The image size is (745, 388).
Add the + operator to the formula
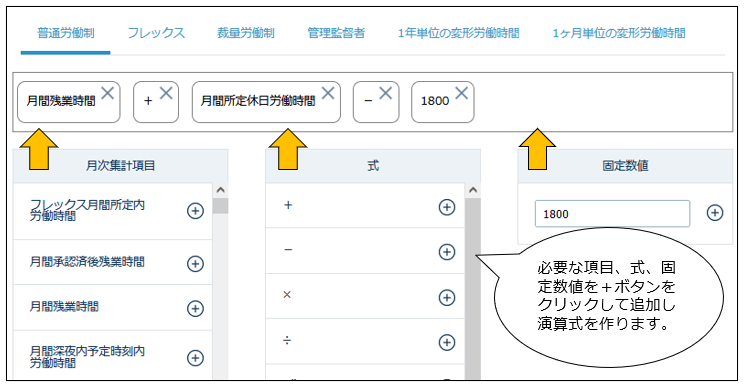coord(447,207)
